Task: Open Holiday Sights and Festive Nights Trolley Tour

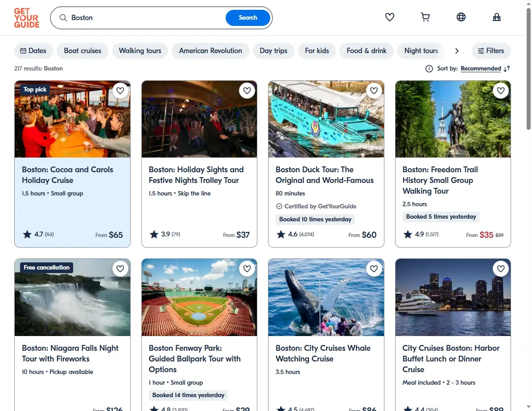Action: (196, 175)
